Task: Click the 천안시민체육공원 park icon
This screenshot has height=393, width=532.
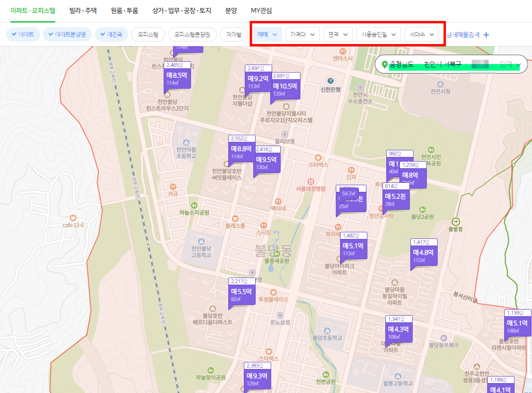Action: (431, 149)
